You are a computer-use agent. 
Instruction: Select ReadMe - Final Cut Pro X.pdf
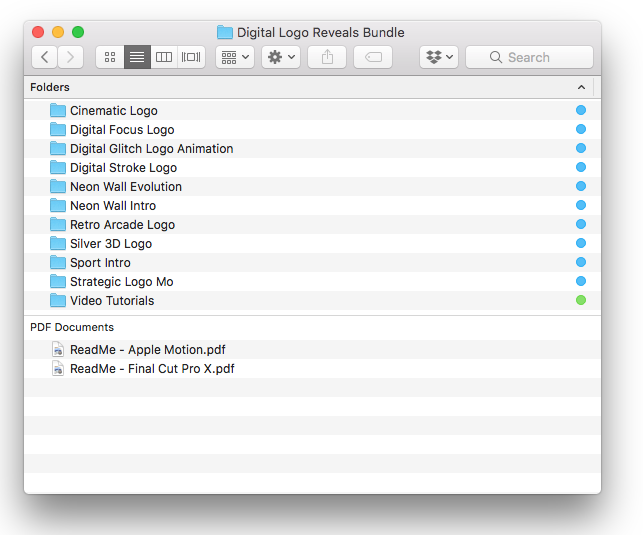312,369
